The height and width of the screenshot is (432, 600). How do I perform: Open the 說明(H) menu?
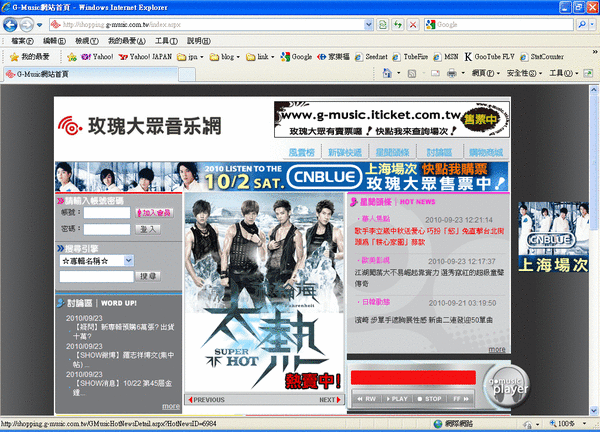[199, 41]
